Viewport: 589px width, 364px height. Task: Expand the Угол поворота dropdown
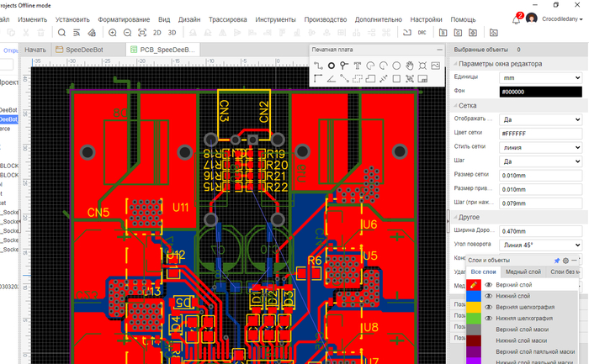[x=540, y=245]
